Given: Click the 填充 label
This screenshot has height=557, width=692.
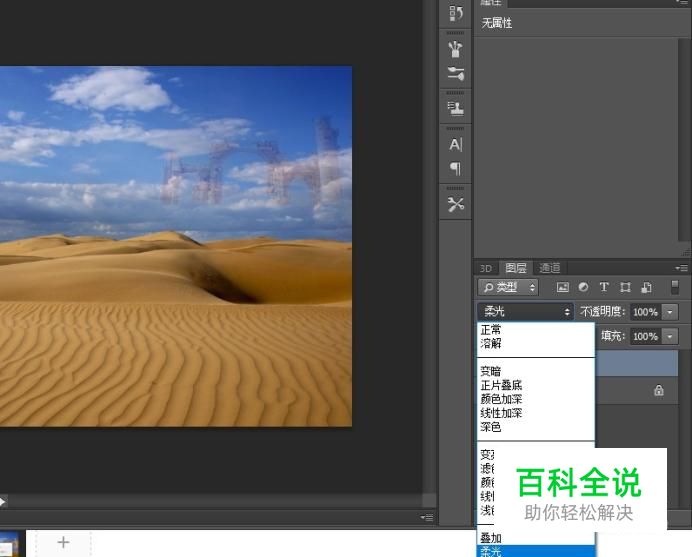Looking at the screenshot, I should coord(613,336).
